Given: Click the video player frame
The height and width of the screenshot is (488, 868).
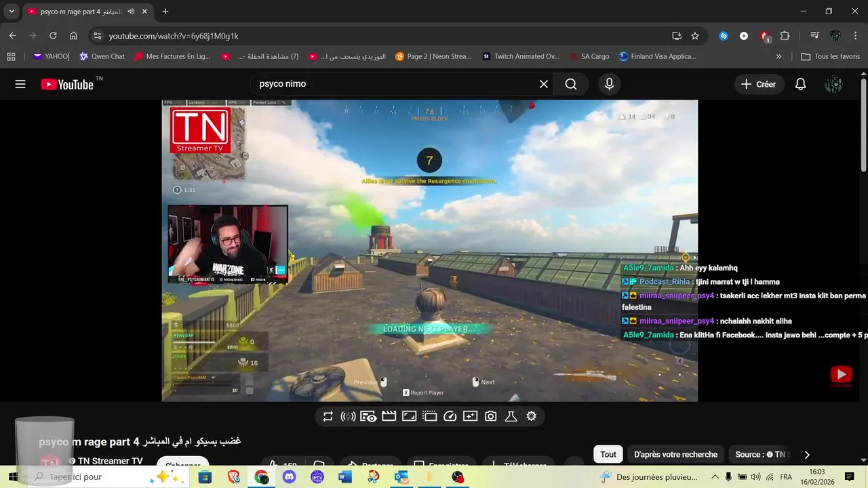Looking at the screenshot, I should click(429, 251).
